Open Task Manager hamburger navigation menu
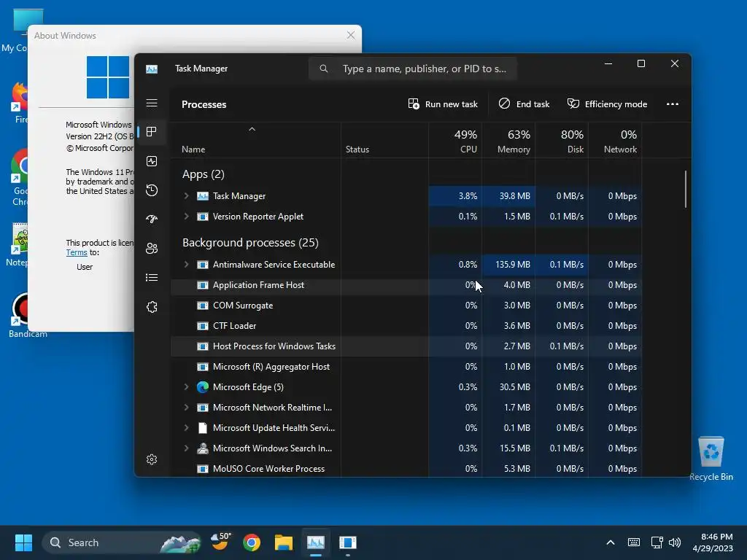 coord(152,104)
